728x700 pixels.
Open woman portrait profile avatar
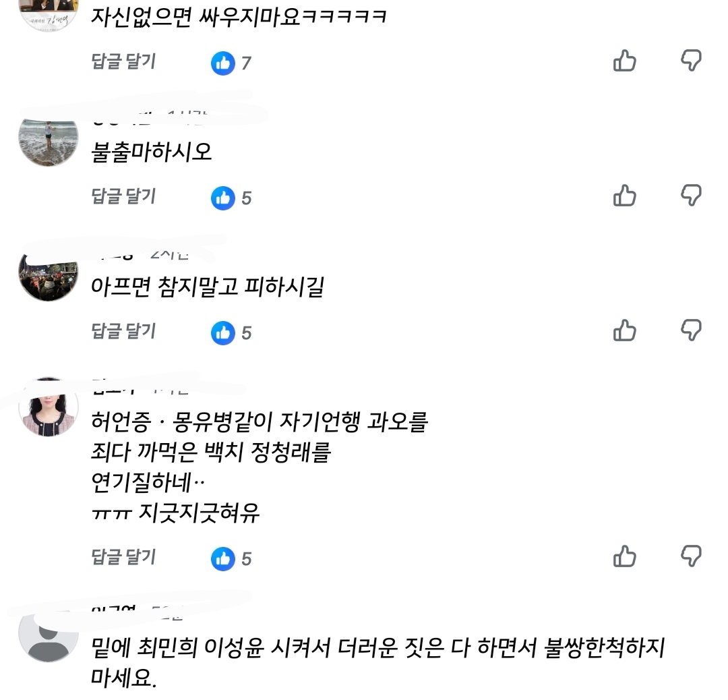click(49, 407)
